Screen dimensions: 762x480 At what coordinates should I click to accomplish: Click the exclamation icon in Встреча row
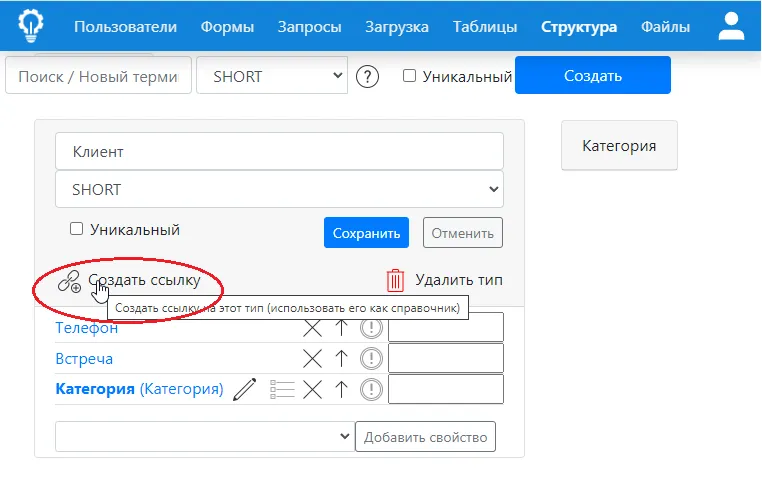pyautogui.click(x=371, y=359)
